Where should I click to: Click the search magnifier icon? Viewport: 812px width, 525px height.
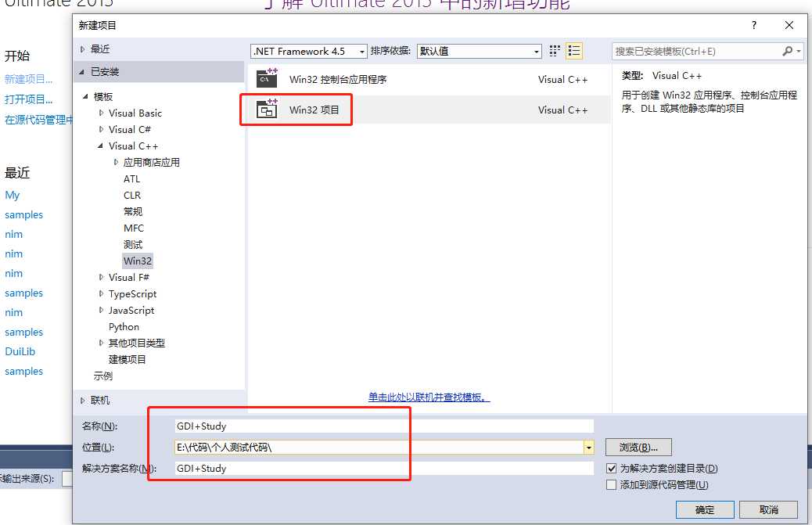(x=787, y=51)
